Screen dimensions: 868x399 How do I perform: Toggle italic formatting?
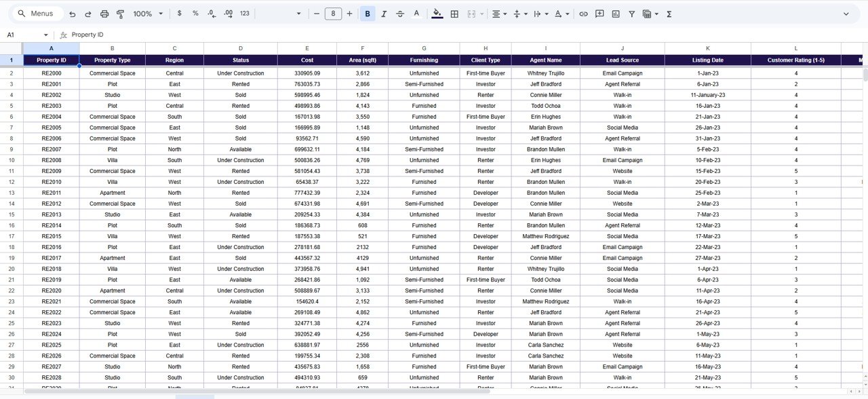point(384,14)
